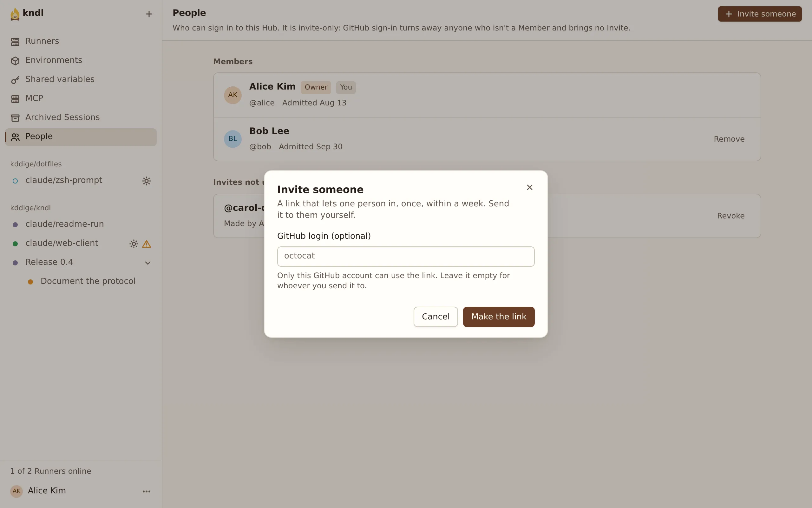The image size is (812, 508).
Task: Click the purple dot beside claude/readme-run
Action: coord(15,225)
